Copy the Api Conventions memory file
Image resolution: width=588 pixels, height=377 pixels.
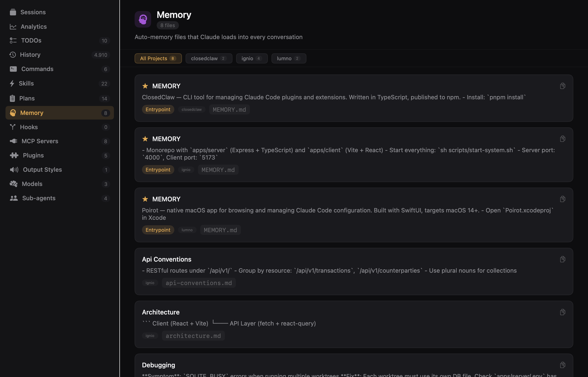point(563,259)
